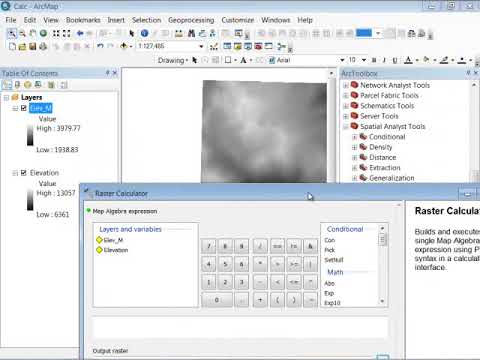
Task: Open the Drawing menu dropdown
Action: (x=173, y=60)
